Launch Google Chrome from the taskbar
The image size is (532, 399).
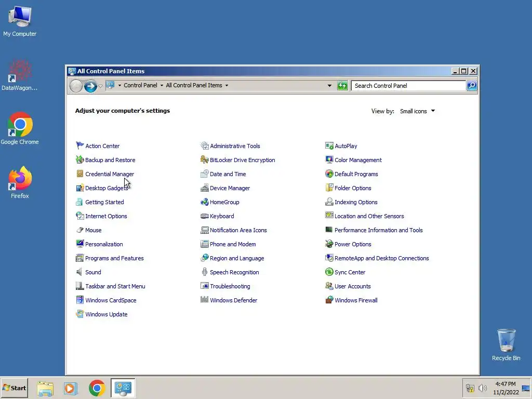point(97,388)
